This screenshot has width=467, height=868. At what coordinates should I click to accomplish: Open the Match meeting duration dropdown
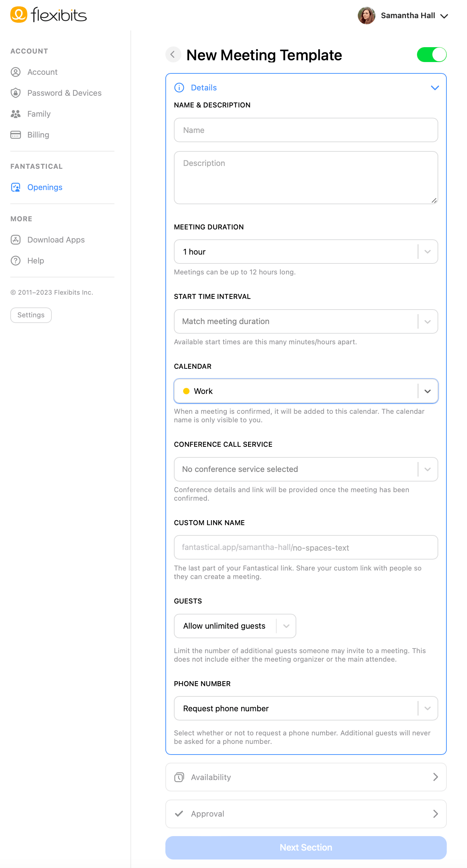tap(306, 321)
